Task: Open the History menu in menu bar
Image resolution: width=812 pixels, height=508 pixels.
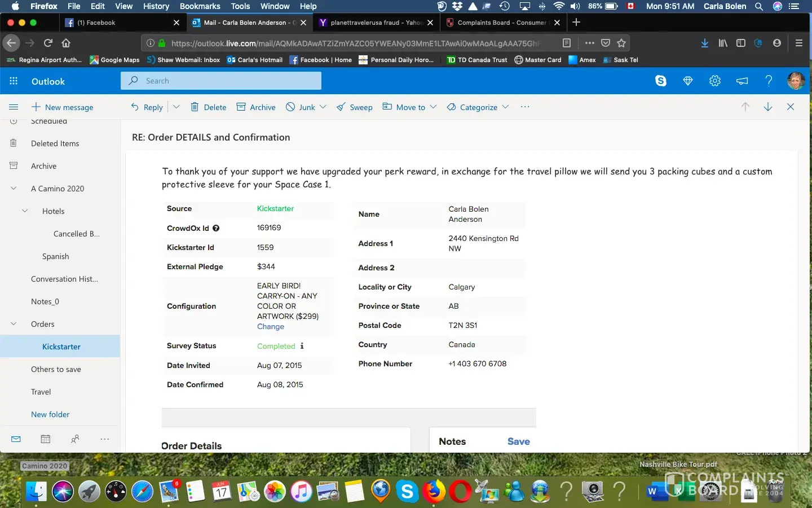Action: point(156,6)
